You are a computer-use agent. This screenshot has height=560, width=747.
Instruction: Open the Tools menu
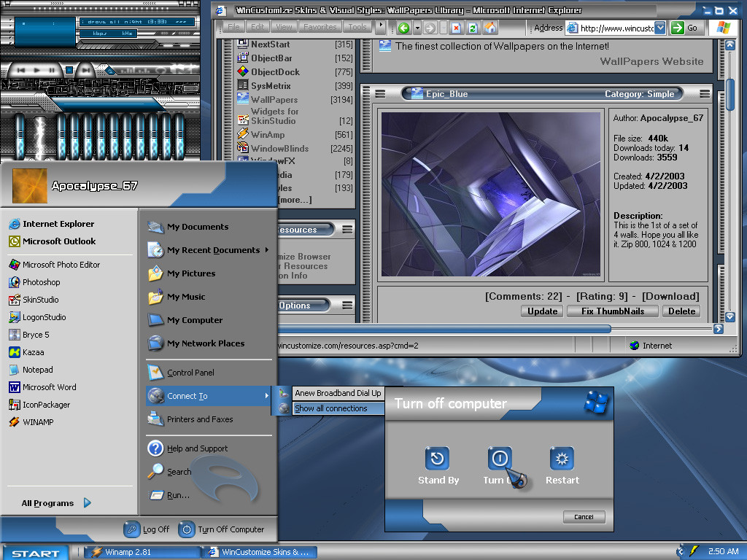click(x=357, y=27)
